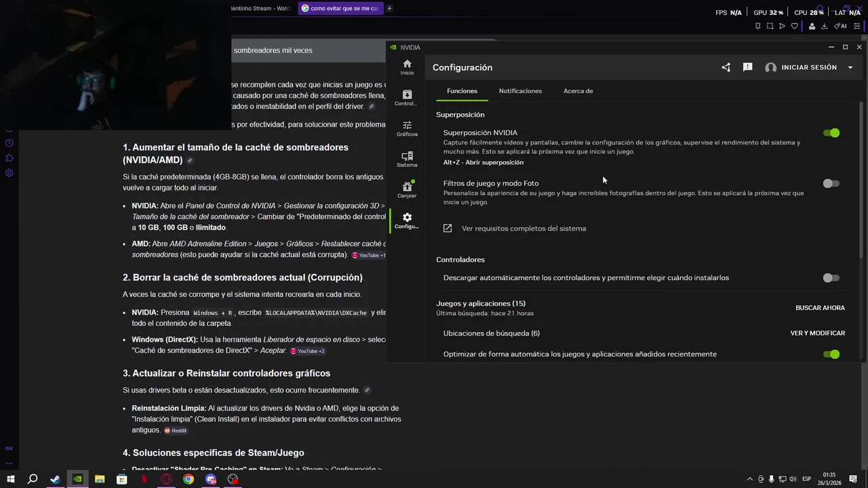Open File Explorer from the taskbar
The width and height of the screenshot is (868, 488).
coord(100,479)
